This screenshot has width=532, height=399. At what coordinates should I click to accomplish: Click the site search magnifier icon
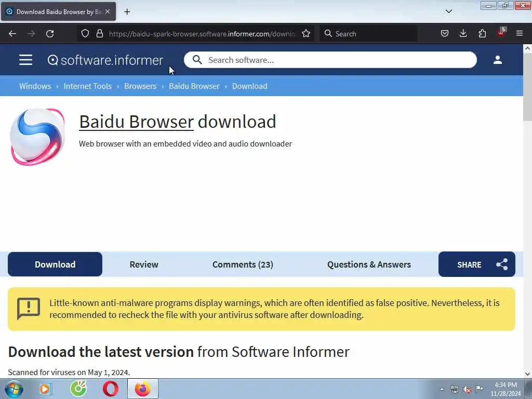[197, 60]
